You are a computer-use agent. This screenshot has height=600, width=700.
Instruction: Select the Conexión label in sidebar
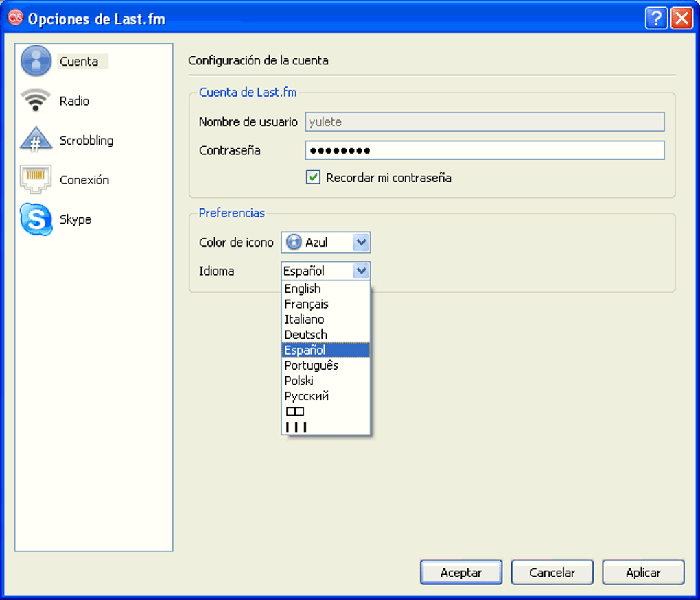tap(84, 180)
